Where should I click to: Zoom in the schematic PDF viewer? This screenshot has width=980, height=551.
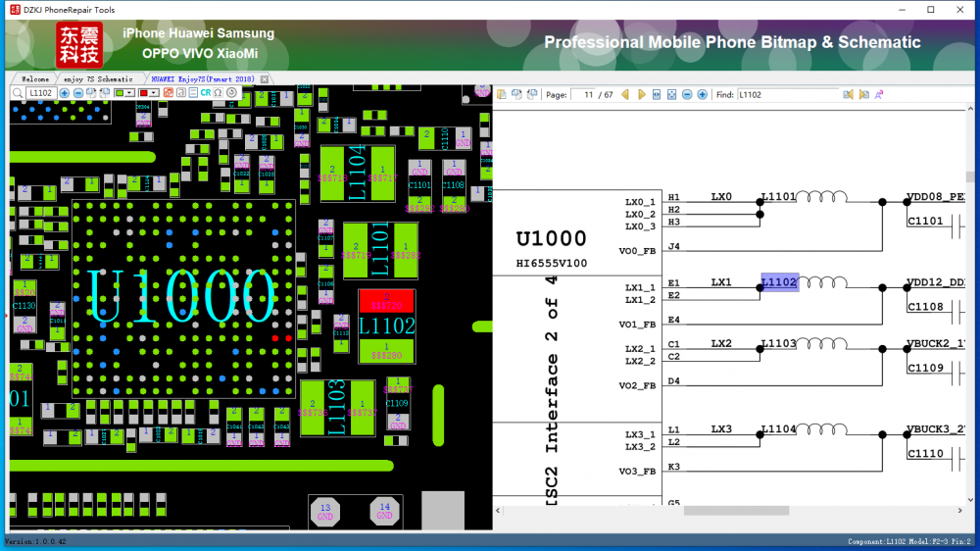point(703,95)
